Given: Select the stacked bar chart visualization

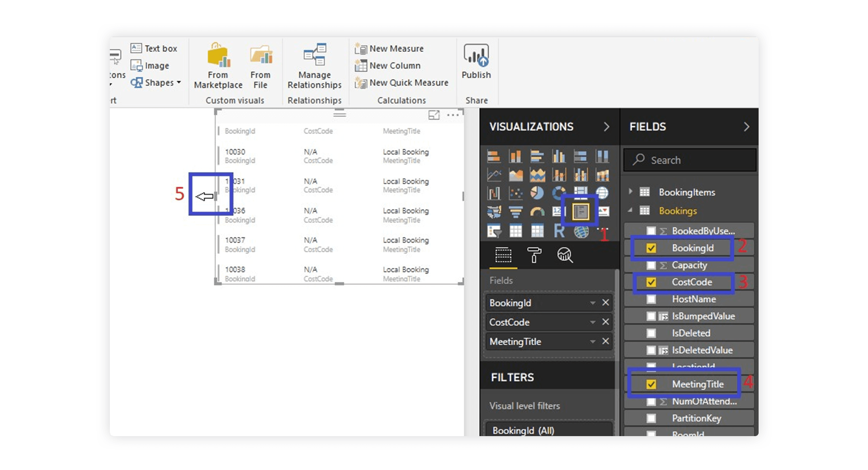Looking at the screenshot, I should click(494, 156).
